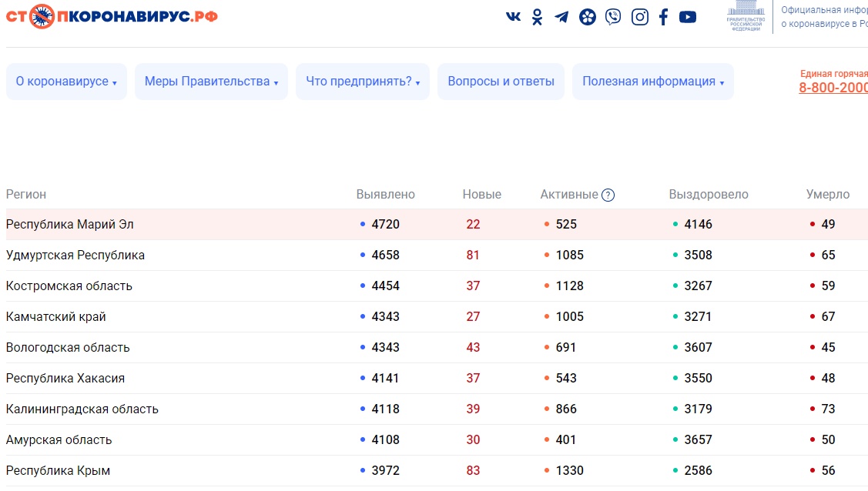The width and height of the screenshot is (868, 491).
Task: Open the Полезная информация dropdown
Action: (x=652, y=82)
